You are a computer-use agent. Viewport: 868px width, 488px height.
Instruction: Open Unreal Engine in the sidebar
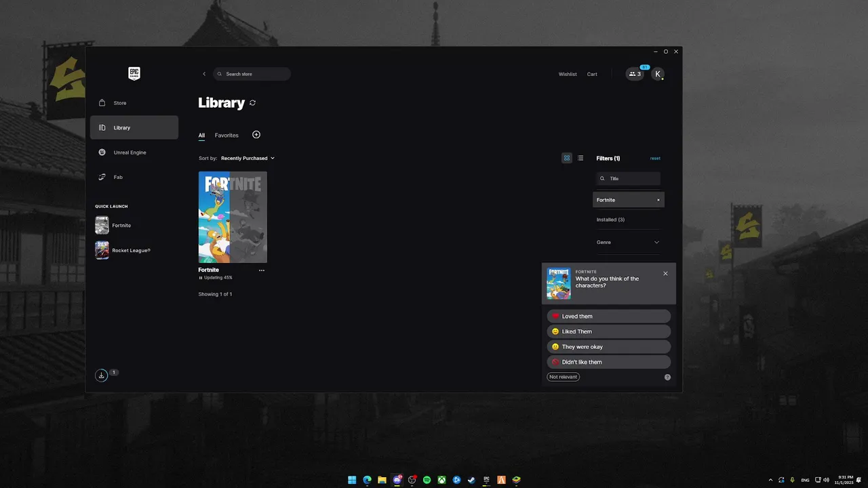134,152
